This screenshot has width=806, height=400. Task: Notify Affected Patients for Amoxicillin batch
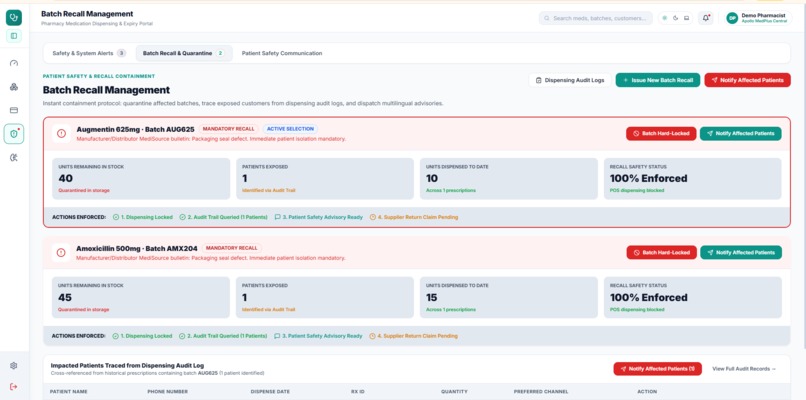pyautogui.click(x=741, y=252)
